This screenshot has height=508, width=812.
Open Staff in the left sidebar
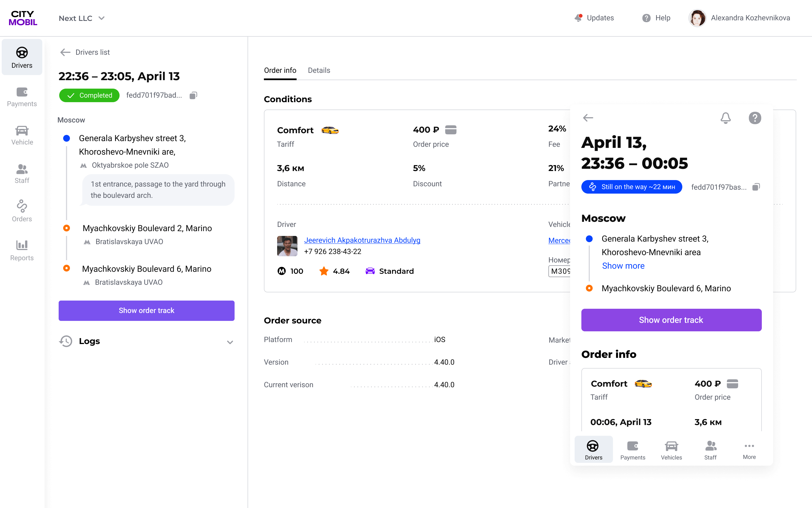pos(22,173)
